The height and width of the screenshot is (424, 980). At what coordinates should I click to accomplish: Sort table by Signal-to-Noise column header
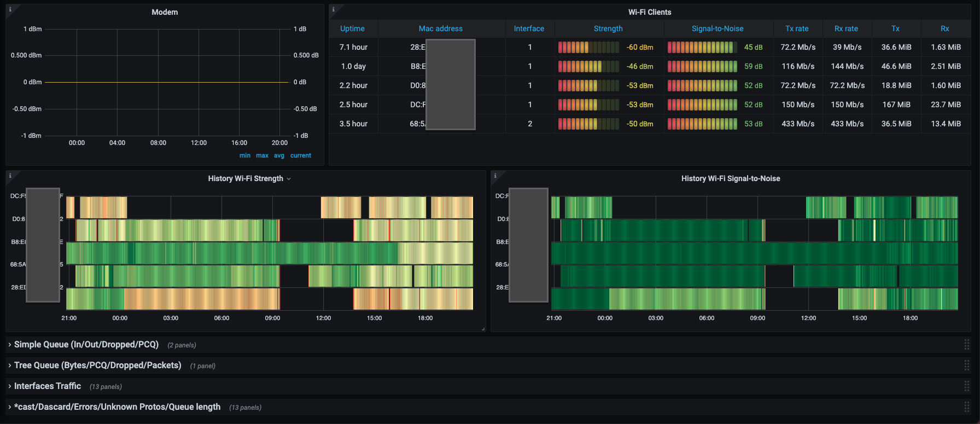(x=717, y=28)
